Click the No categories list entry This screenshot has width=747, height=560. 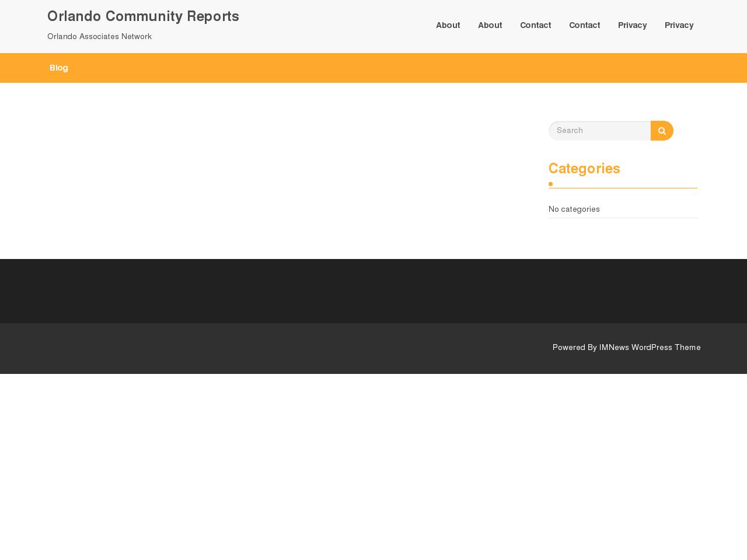click(574, 209)
